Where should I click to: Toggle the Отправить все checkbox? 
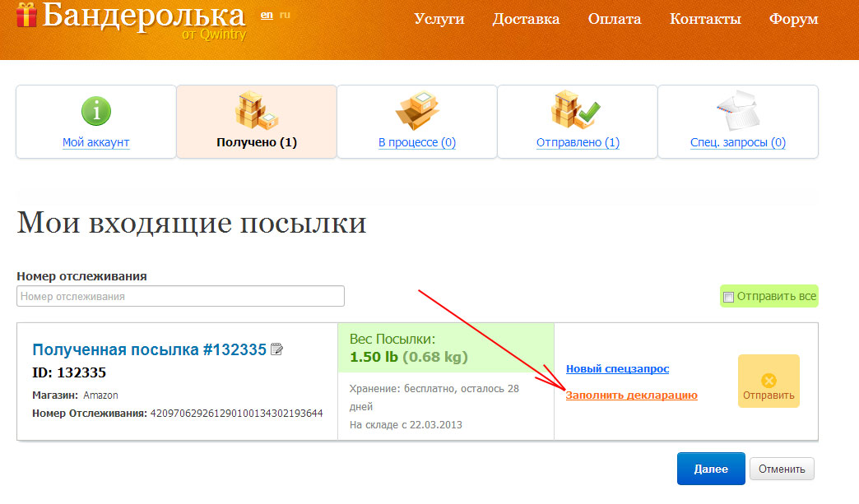click(x=728, y=296)
